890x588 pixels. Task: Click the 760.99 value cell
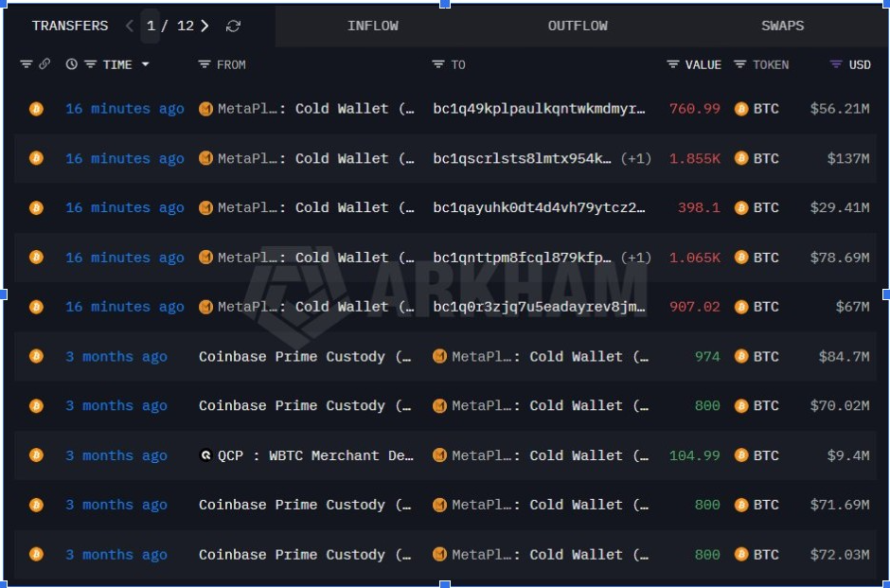coord(695,108)
